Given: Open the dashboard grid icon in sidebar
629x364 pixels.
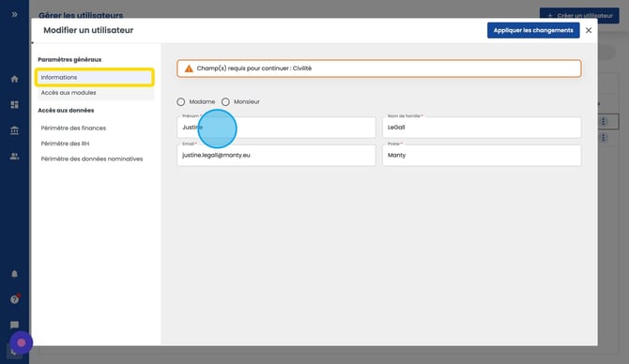Looking at the screenshot, I should (14, 105).
